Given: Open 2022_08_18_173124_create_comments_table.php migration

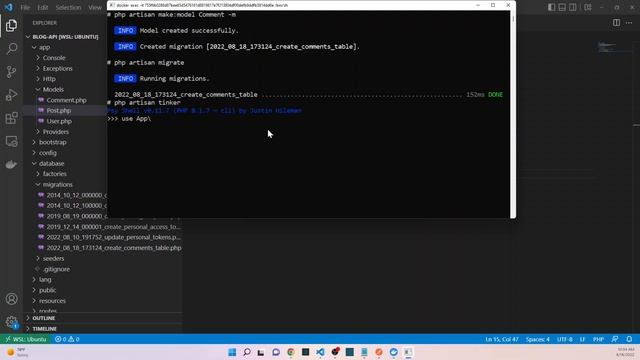Looking at the screenshot, I should coord(113,248).
